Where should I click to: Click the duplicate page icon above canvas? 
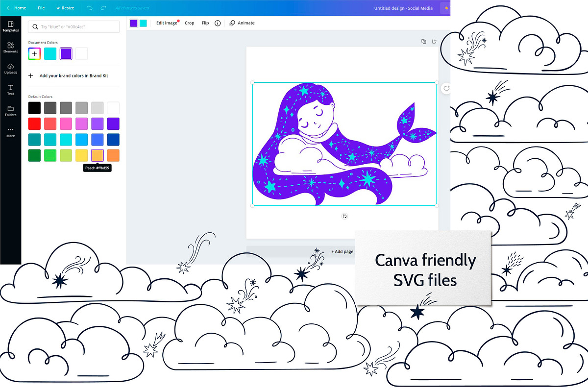click(x=424, y=42)
